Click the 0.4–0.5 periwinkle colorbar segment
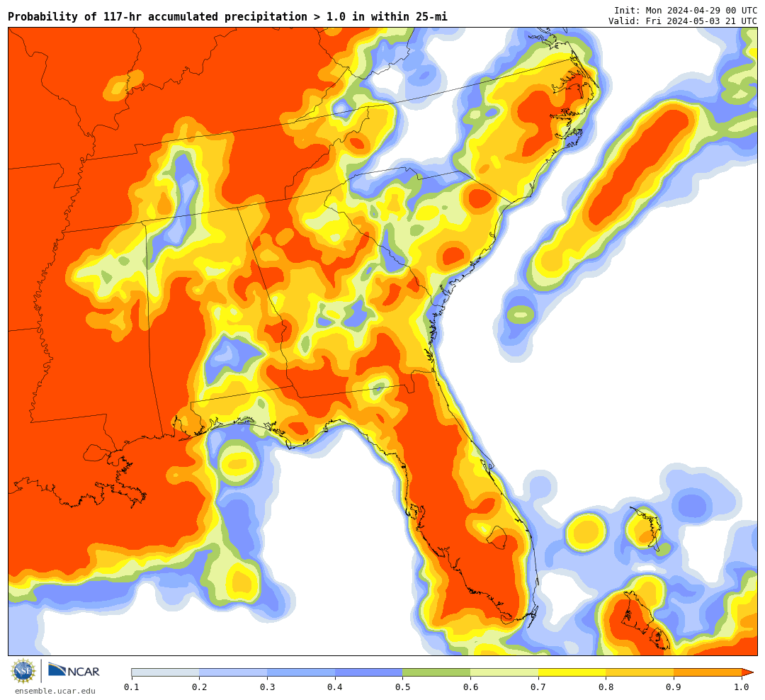The image size is (765, 700). pyautogui.click(x=369, y=672)
